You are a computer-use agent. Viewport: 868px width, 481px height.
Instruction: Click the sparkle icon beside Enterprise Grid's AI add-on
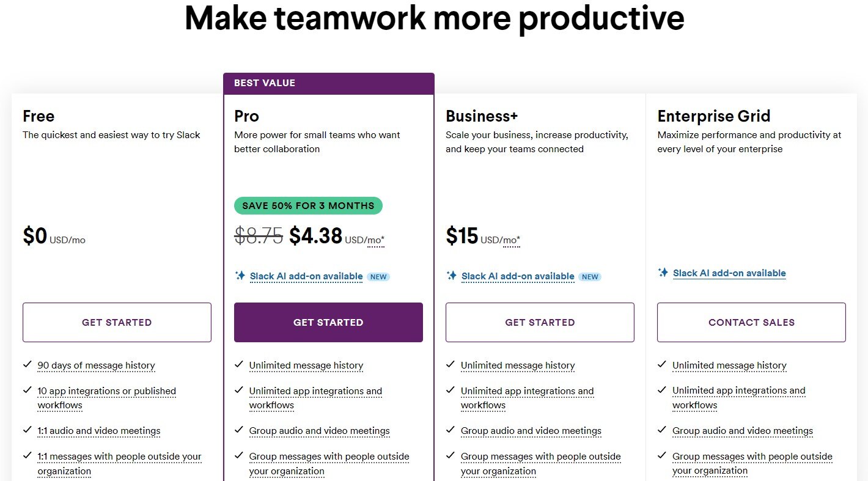coord(663,273)
